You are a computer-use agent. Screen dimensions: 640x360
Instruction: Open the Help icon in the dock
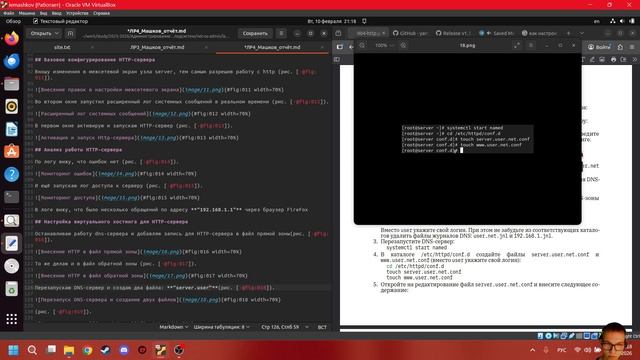point(11,174)
